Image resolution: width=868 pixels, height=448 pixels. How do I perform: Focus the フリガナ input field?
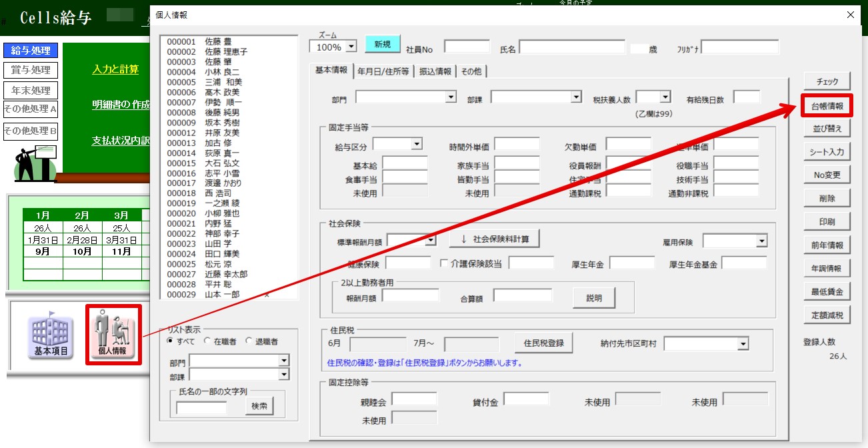click(x=740, y=47)
